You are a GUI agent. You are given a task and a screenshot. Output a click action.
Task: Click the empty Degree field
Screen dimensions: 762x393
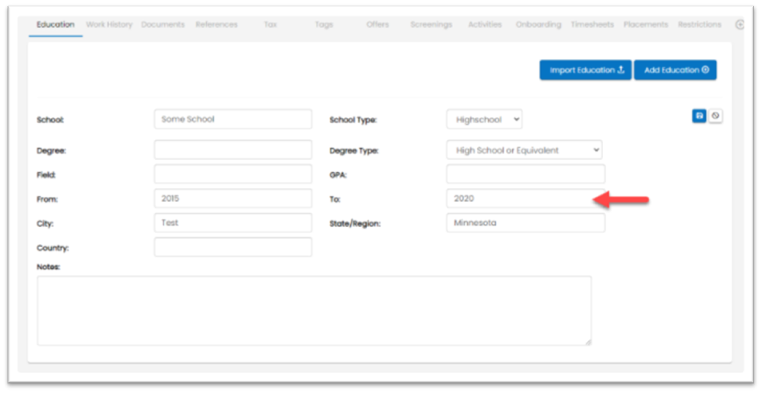[233, 150]
